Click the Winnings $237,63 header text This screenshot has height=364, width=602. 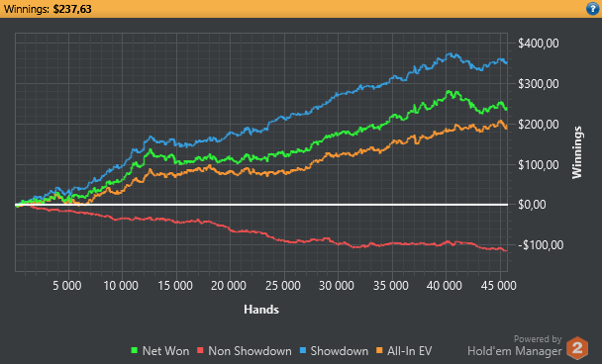[x=48, y=9]
